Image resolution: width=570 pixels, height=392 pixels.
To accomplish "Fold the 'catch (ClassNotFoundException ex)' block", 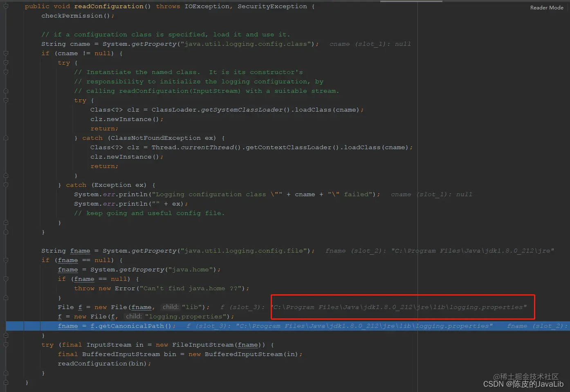I will [x=6, y=138].
